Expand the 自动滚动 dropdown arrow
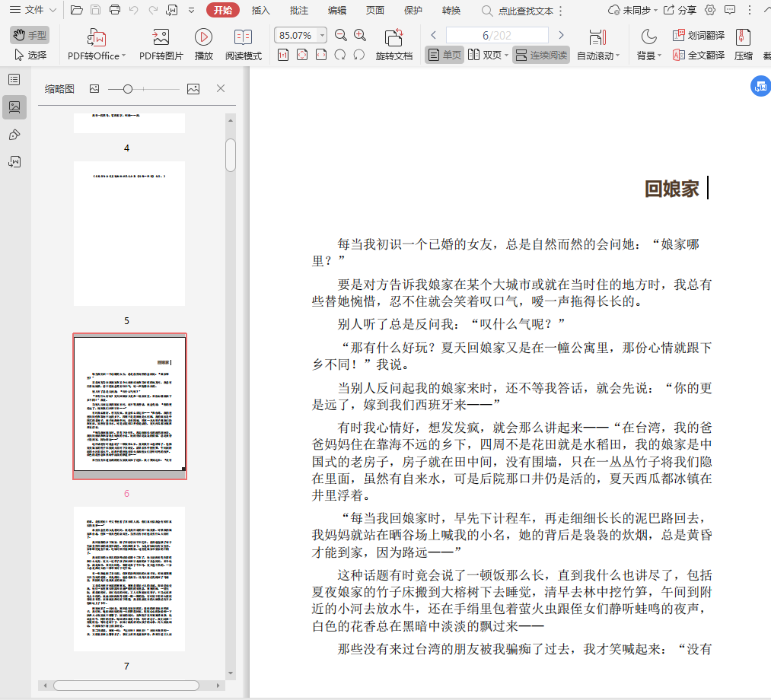The height and width of the screenshot is (700, 771). coord(617,56)
